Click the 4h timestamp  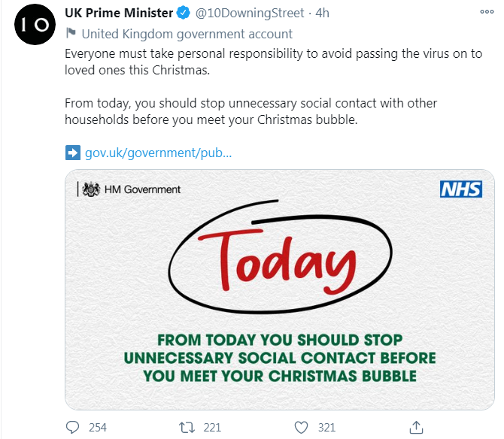click(x=322, y=14)
